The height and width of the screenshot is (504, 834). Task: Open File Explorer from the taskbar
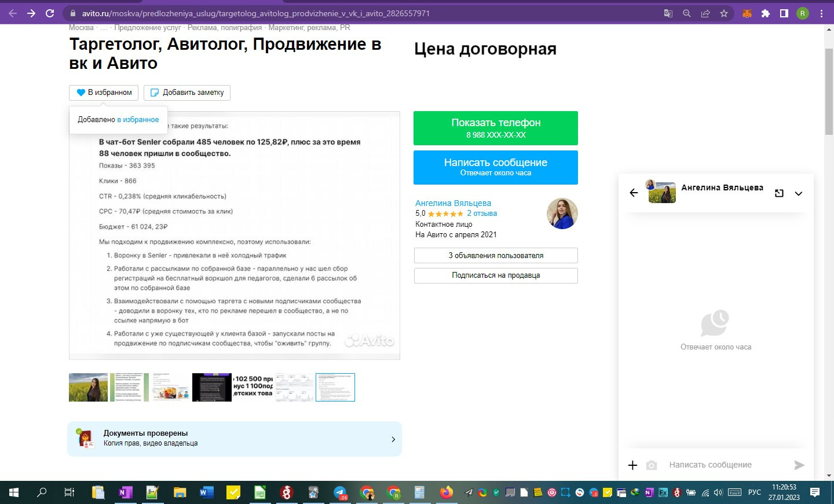[x=180, y=492]
